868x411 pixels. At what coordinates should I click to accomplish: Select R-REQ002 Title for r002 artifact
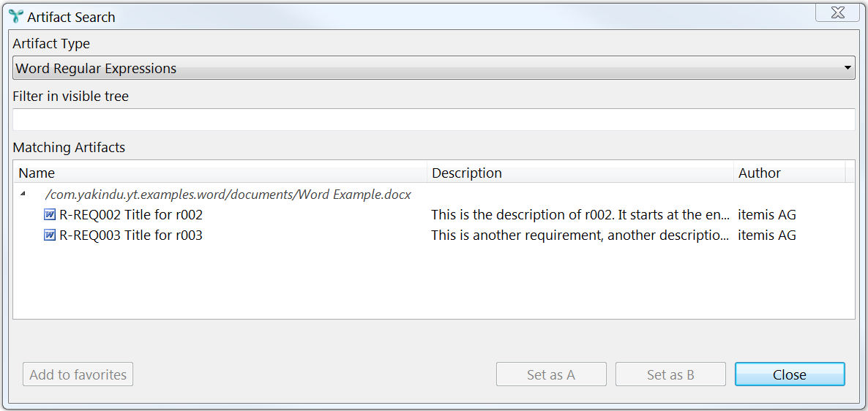pyautogui.click(x=131, y=214)
